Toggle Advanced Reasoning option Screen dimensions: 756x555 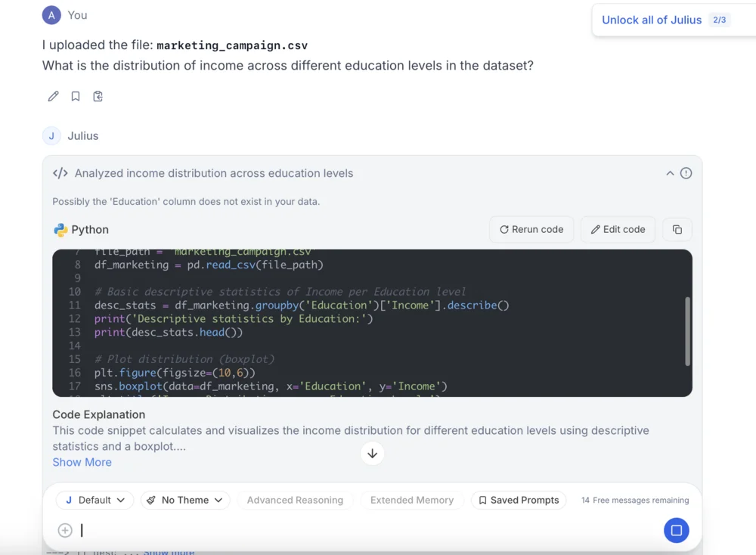coord(295,500)
